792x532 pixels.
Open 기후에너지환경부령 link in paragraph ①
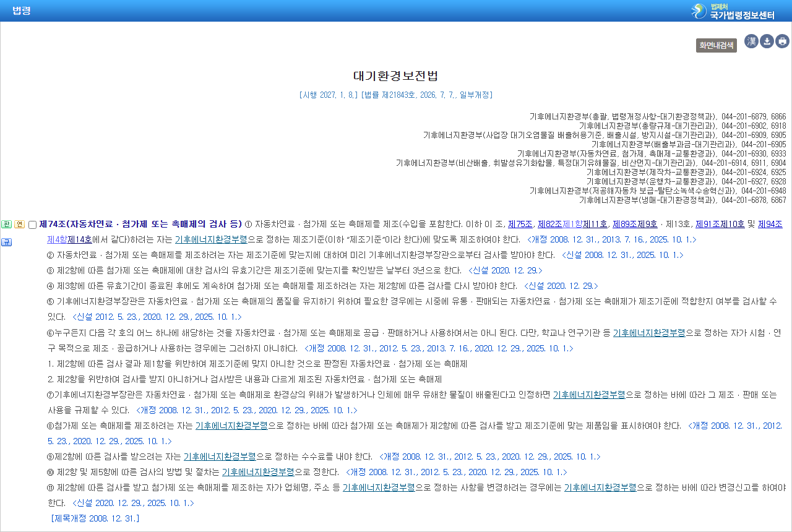(x=211, y=239)
